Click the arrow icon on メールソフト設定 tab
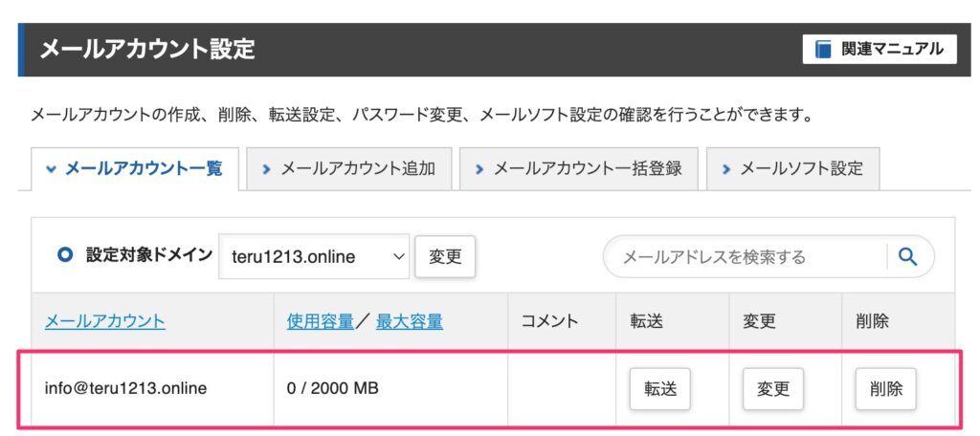Screen dimensions: 980x436 click(x=725, y=168)
